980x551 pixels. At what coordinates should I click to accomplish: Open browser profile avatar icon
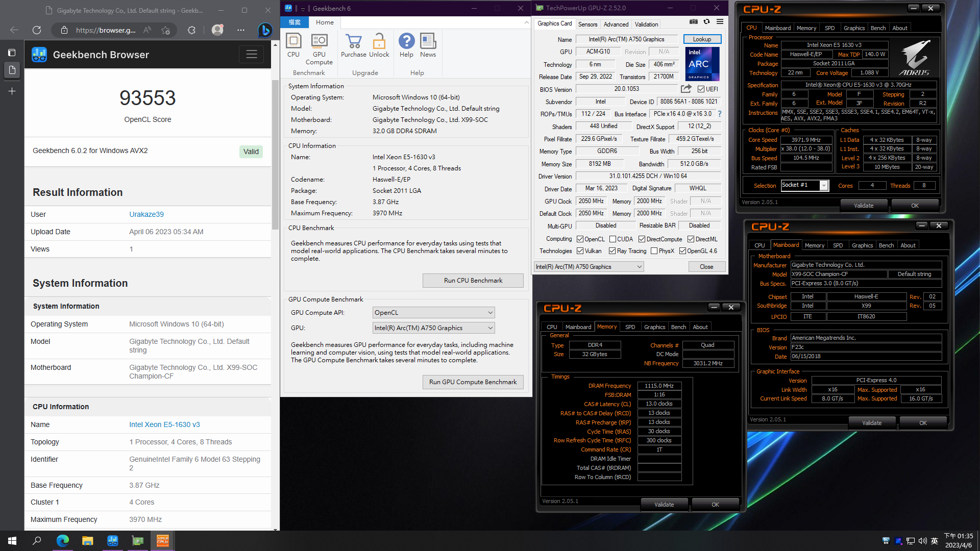click(x=217, y=30)
